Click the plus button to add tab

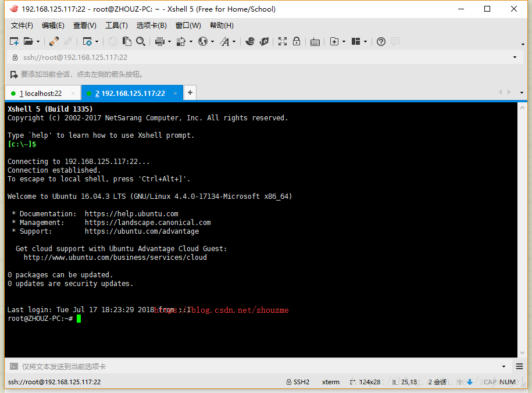pos(190,92)
